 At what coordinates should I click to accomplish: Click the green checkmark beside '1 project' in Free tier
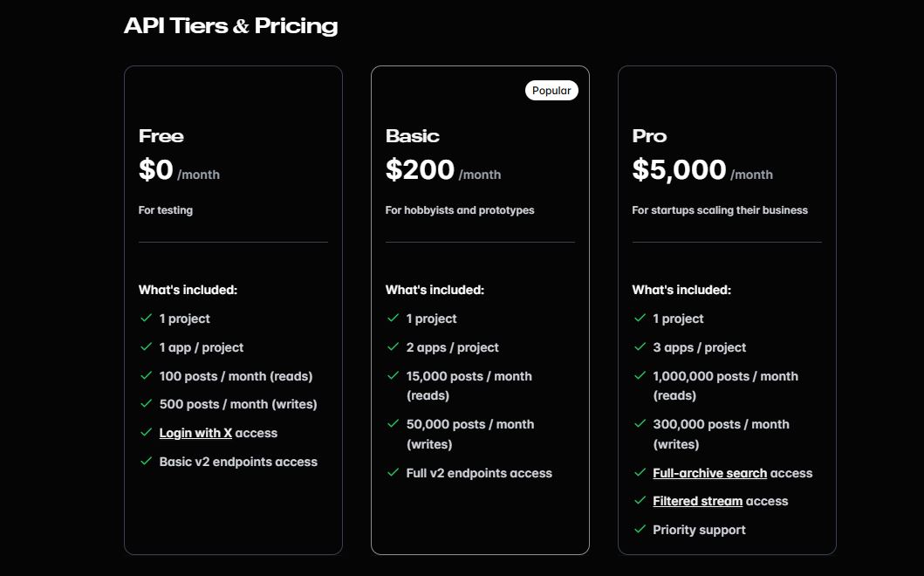click(x=146, y=319)
